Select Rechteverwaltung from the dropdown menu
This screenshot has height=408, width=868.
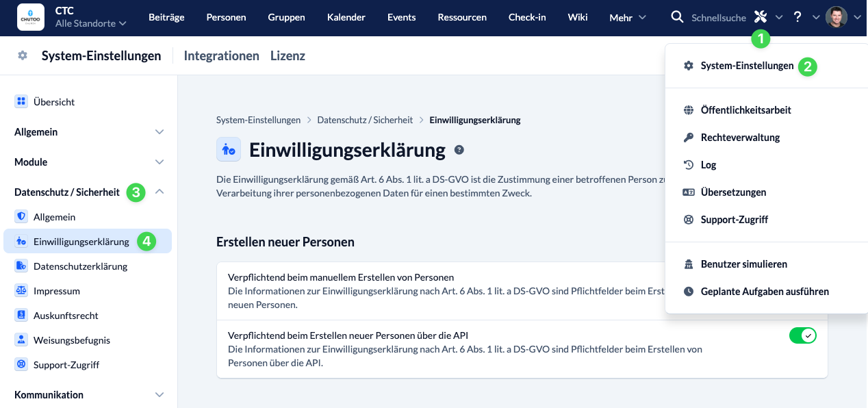pyautogui.click(x=740, y=138)
